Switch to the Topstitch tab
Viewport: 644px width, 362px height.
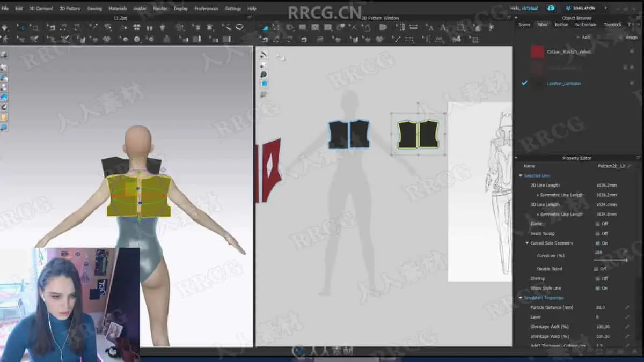pos(612,25)
